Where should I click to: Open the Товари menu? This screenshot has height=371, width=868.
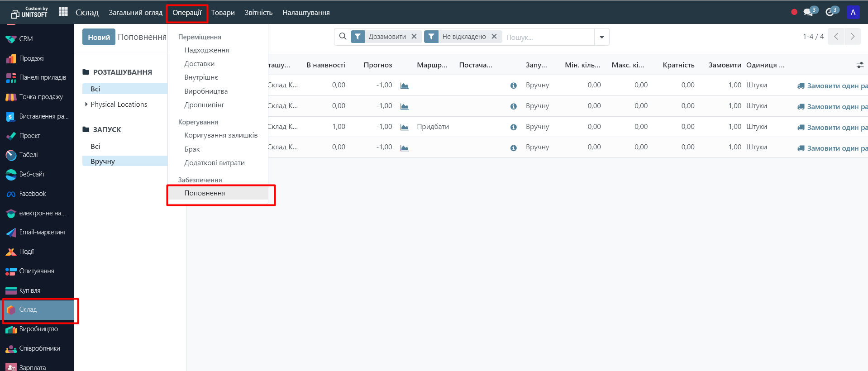(x=223, y=13)
